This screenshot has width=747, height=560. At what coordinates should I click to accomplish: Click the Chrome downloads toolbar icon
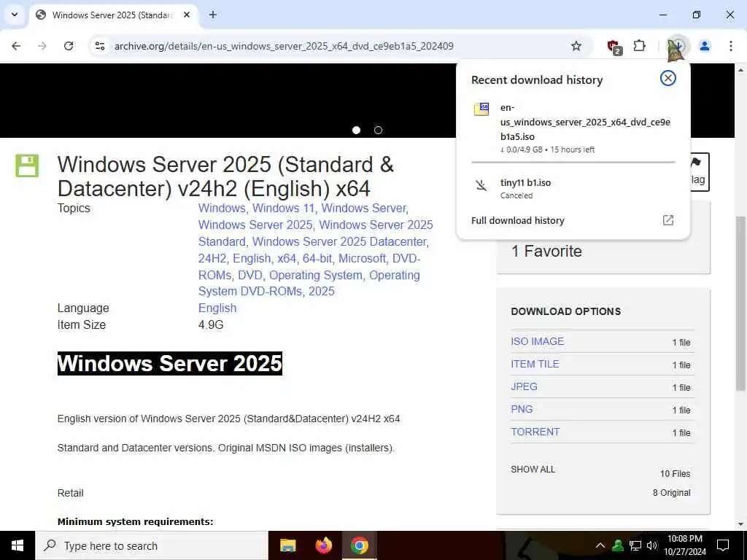coord(678,46)
